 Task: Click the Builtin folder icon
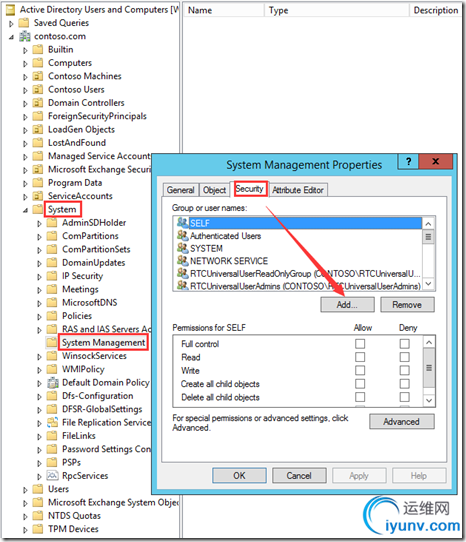(x=38, y=49)
